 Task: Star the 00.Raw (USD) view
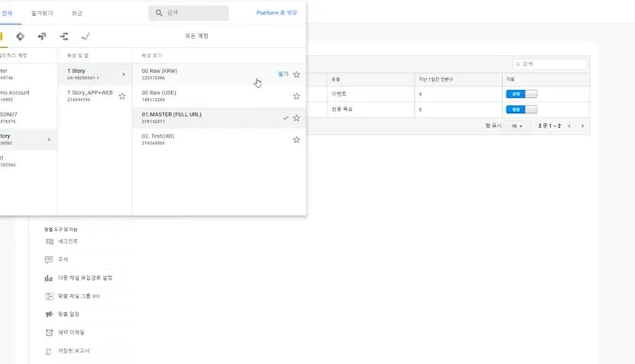click(296, 96)
